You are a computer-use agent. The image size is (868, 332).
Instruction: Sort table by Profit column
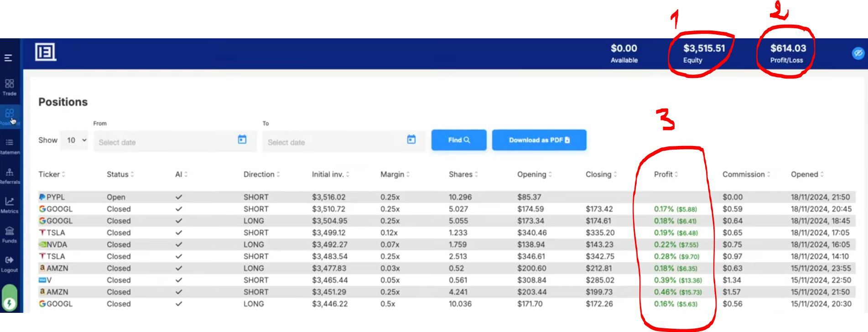coord(666,174)
